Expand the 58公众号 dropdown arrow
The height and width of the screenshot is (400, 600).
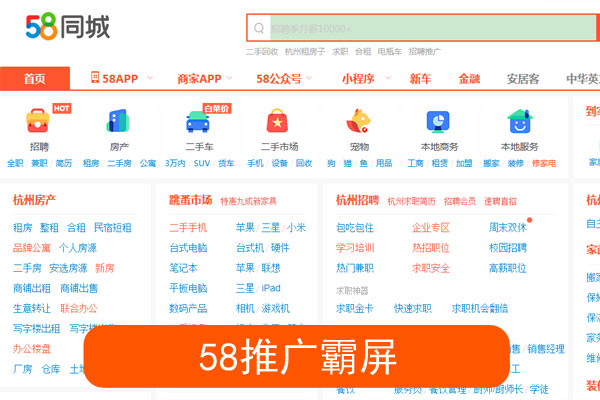point(309,78)
